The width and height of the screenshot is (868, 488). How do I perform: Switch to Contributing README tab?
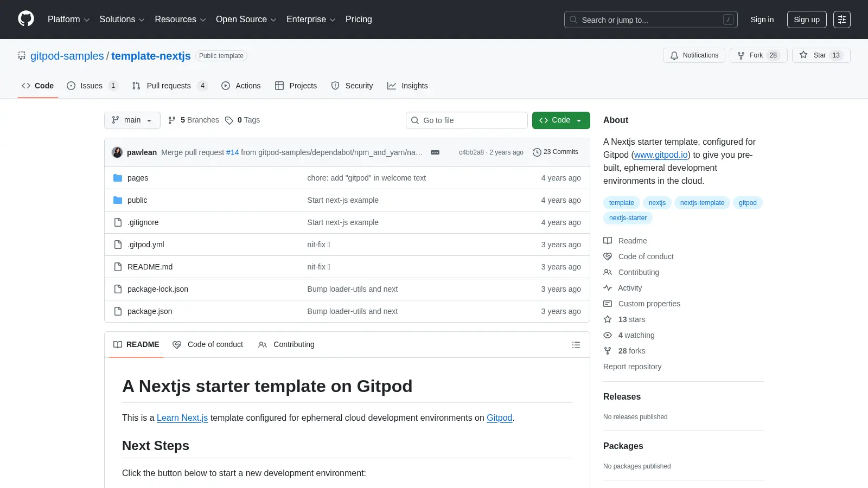(286, 345)
